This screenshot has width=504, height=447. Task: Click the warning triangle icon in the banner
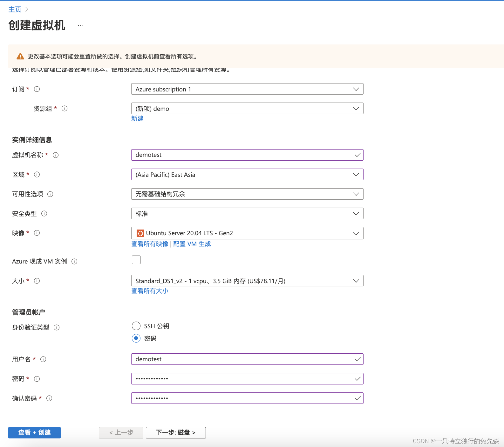(x=20, y=56)
